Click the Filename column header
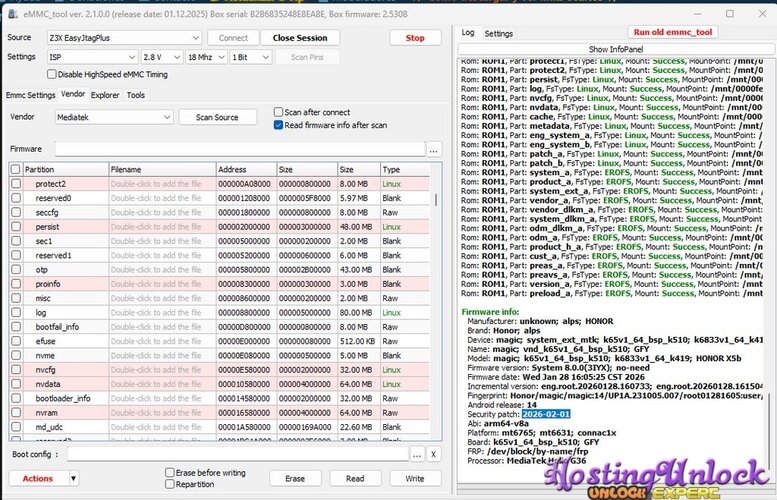777x500 pixels. (x=163, y=169)
